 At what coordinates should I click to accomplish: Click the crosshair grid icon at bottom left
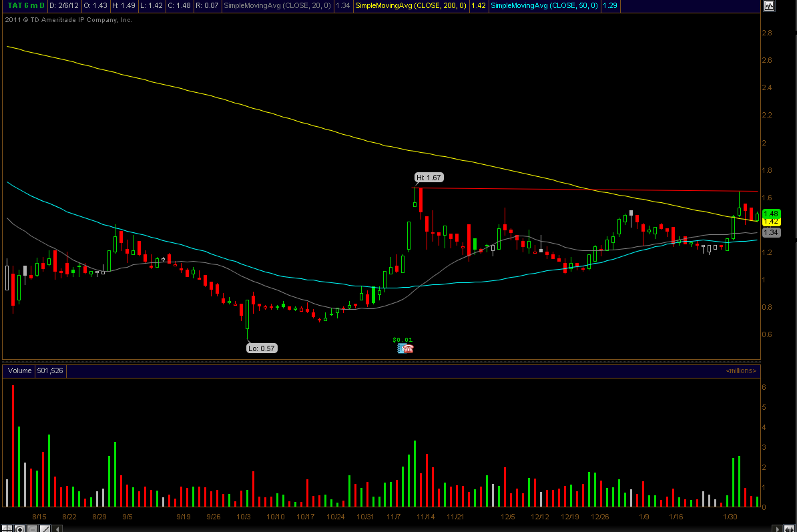[7, 529]
